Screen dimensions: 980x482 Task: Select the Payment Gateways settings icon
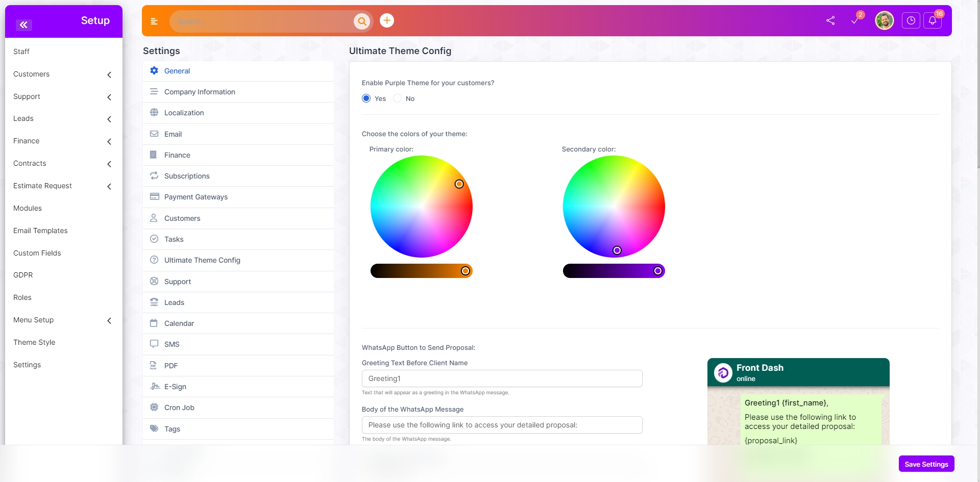[154, 197]
